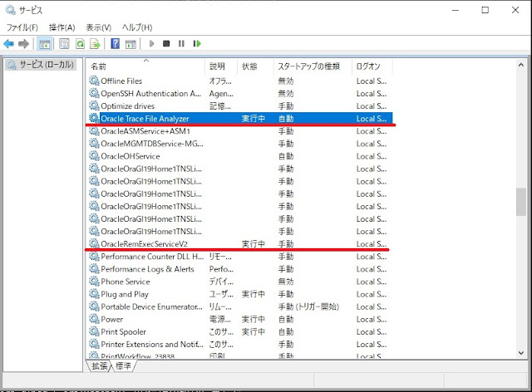
Task: Select the Offline Files service name
Action: (121, 81)
